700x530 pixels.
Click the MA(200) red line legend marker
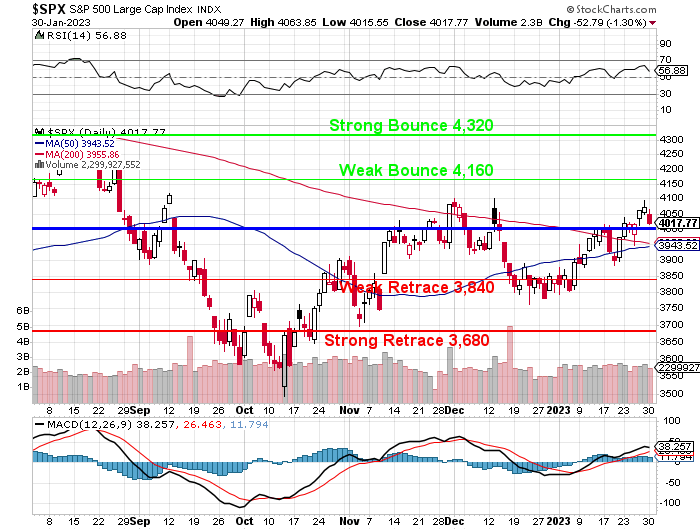(x=38, y=154)
